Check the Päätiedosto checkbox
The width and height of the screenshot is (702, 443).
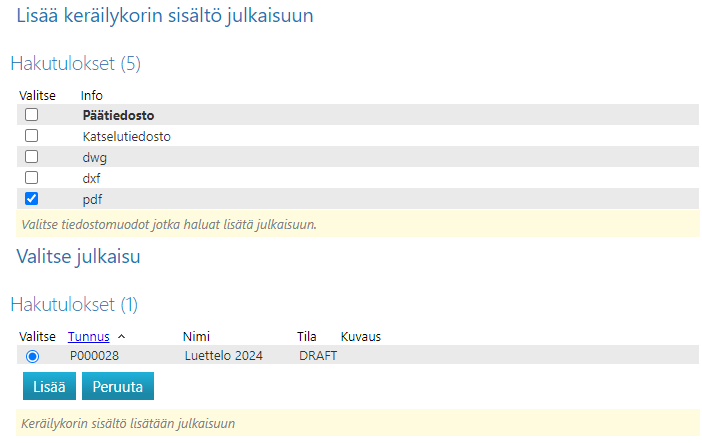point(31,115)
